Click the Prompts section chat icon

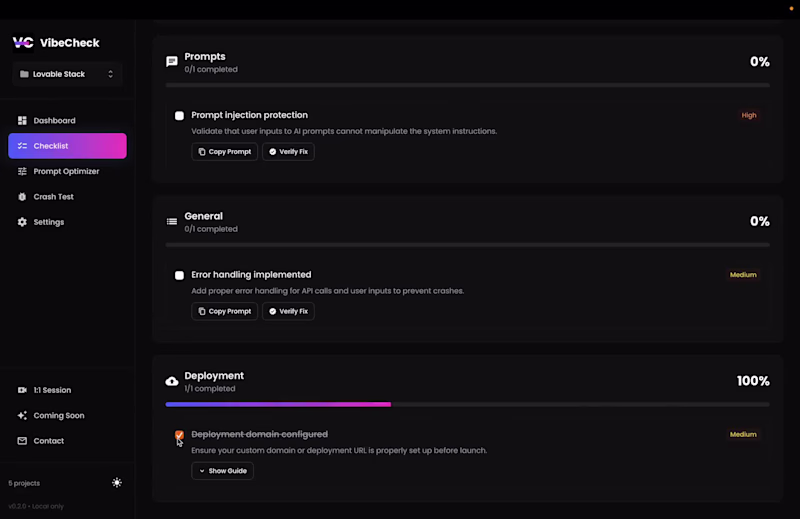click(x=172, y=62)
